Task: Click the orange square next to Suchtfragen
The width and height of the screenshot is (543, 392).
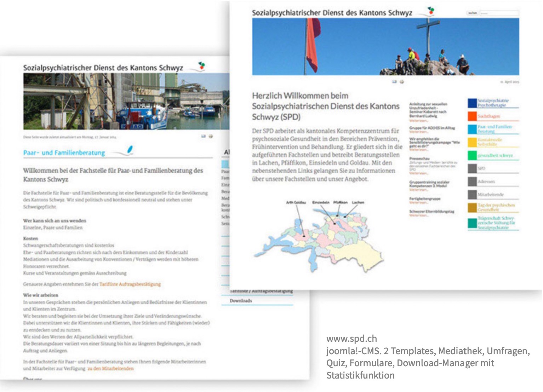Action: pos(472,116)
